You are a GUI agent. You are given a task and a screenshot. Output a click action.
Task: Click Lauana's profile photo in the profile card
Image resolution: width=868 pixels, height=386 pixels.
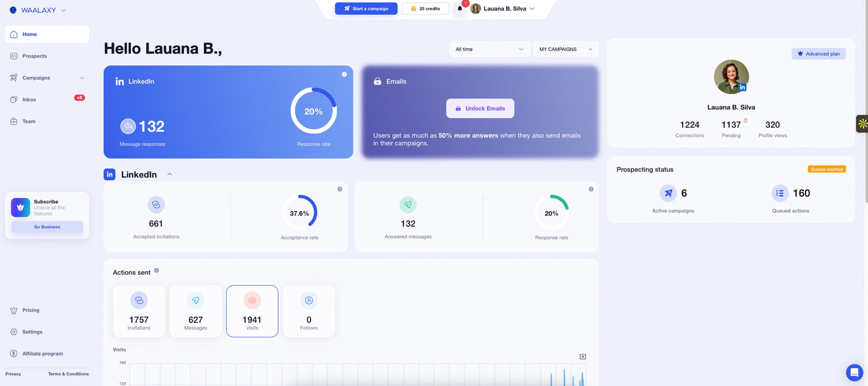coord(731,77)
